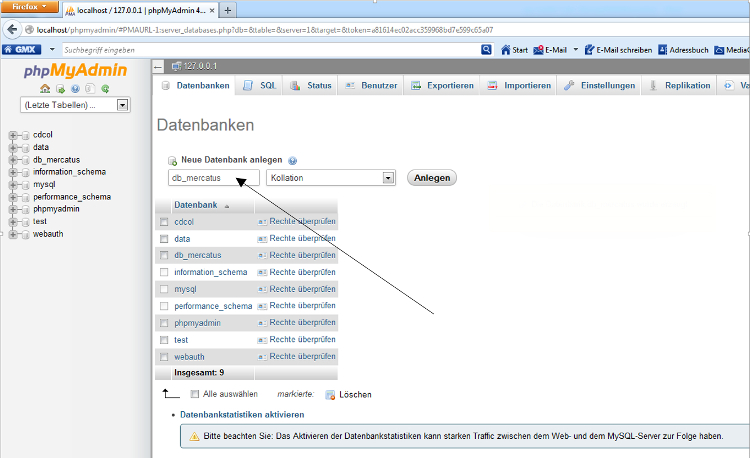Click the new database name input field
Image resolution: width=750 pixels, height=458 pixels.
[213, 178]
